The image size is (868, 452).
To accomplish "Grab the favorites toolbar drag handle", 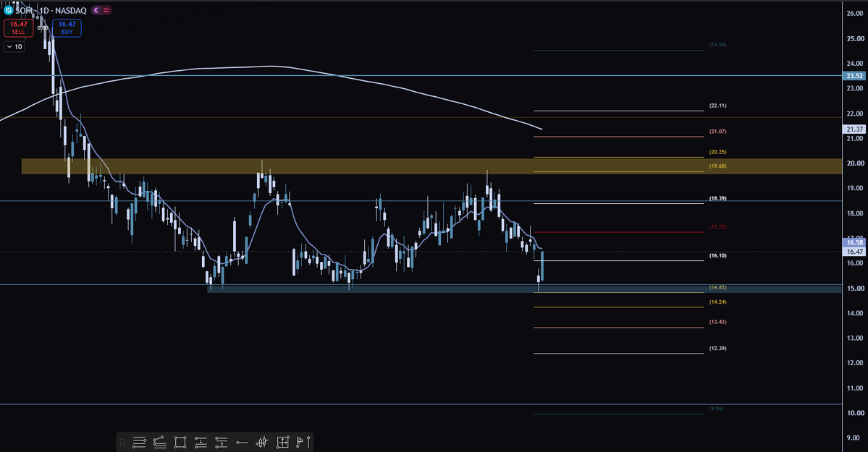I will coord(122,442).
